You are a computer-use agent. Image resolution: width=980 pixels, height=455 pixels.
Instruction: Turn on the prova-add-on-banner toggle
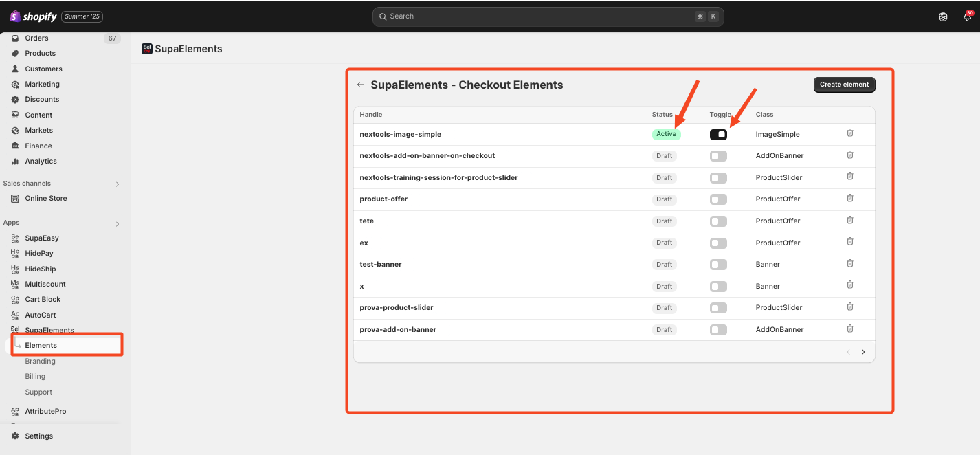point(718,330)
